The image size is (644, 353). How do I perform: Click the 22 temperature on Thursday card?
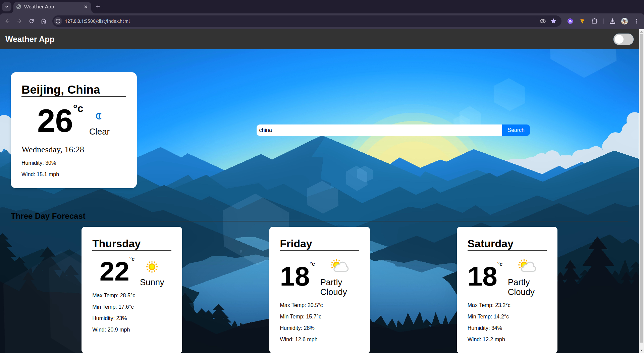click(x=114, y=271)
